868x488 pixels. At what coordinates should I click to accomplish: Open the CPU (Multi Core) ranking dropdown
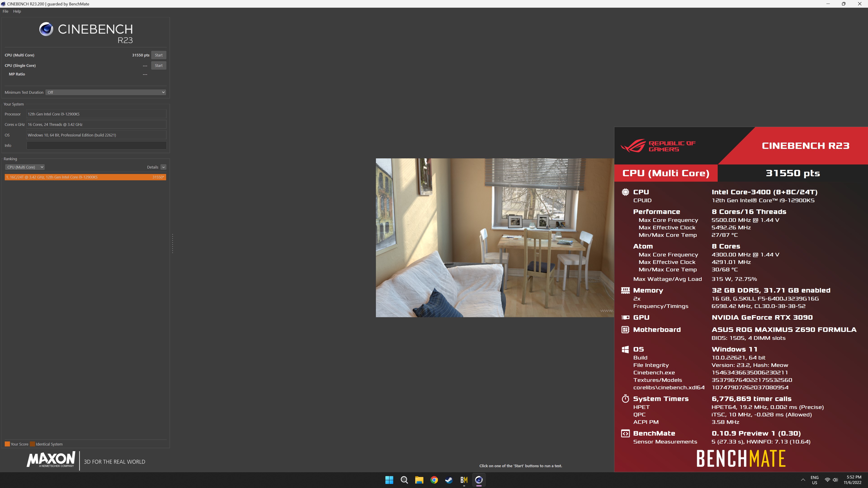[25, 167]
